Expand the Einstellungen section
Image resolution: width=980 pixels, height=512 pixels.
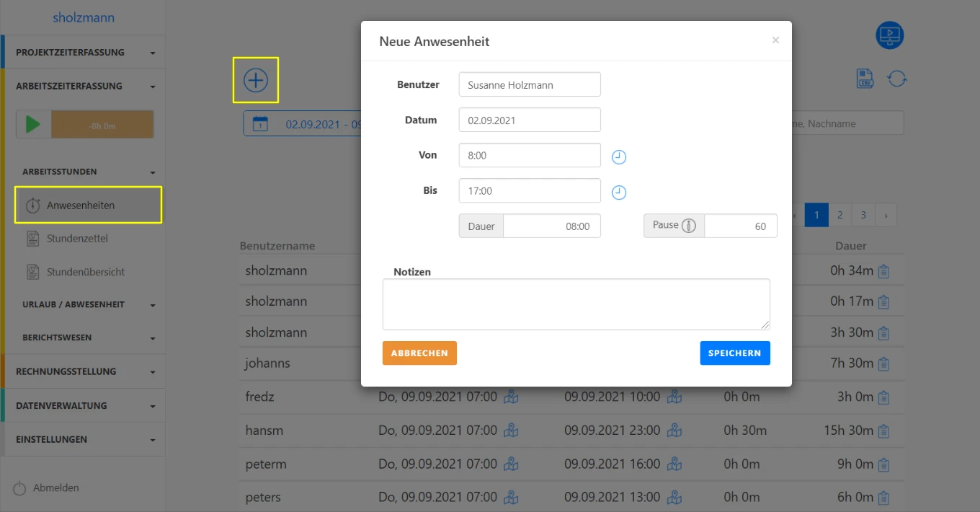pos(83,440)
